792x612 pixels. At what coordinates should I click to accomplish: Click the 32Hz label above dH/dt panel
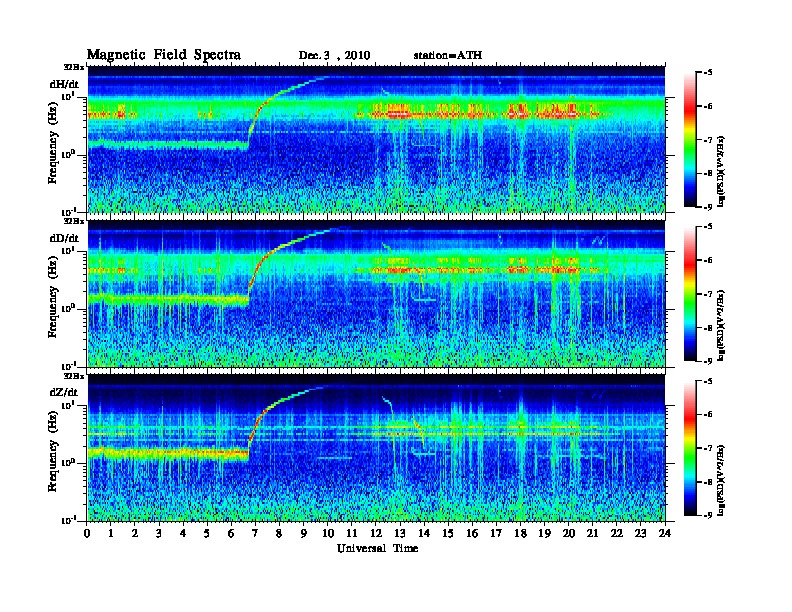coord(73,67)
